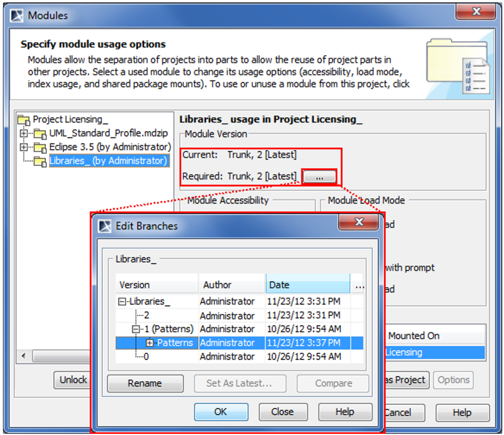The height and width of the screenshot is (435, 504).
Task: Select version 2 row in branches table
Action: pyautogui.click(x=240, y=316)
